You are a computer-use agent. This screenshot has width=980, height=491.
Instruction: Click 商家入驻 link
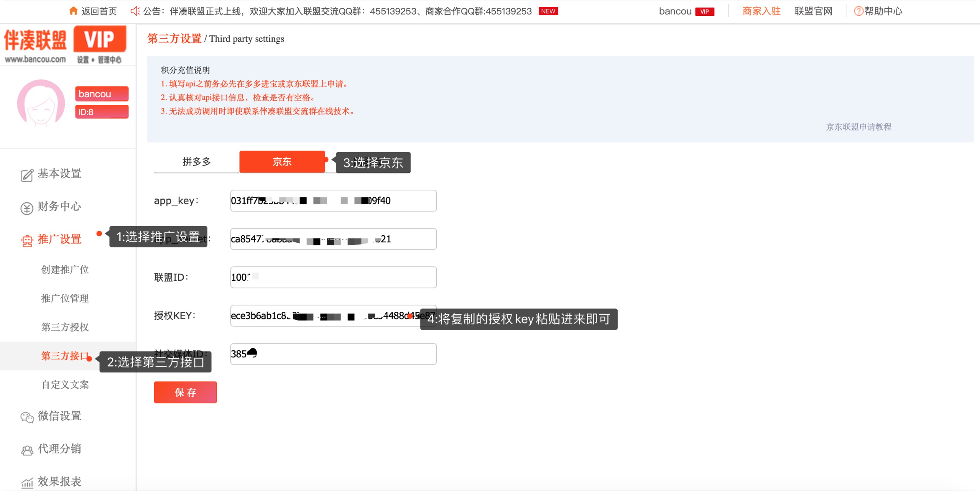pyautogui.click(x=761, y=11)
